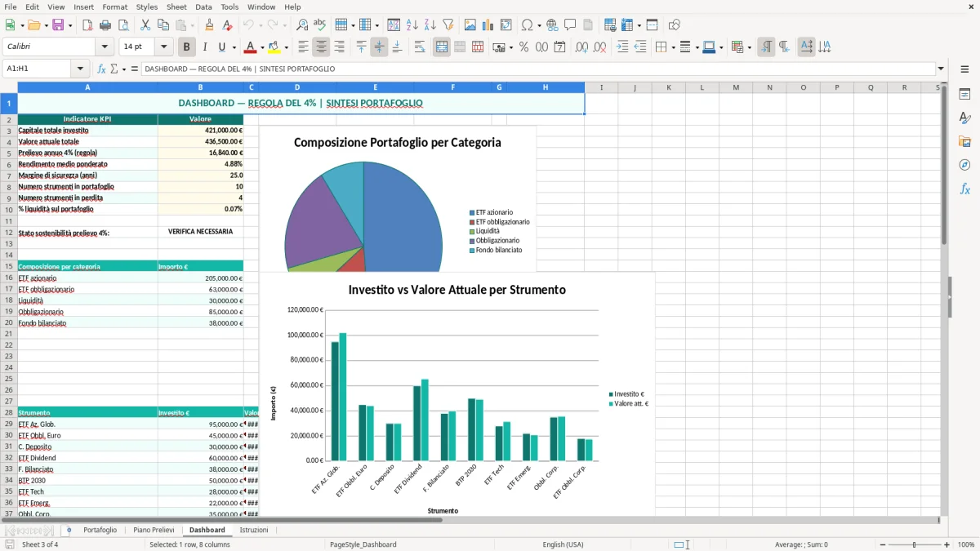The image size is (980, 551).
Task: Expand the Name Box dropdown arrow
Action: [x=79, y=69]
